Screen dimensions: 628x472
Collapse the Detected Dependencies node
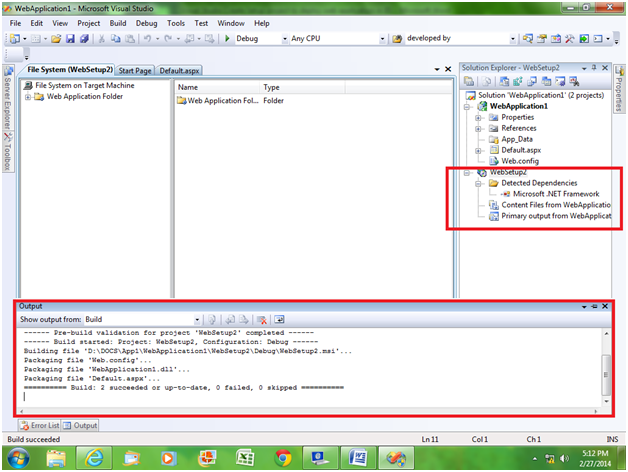tap(478, 184)
